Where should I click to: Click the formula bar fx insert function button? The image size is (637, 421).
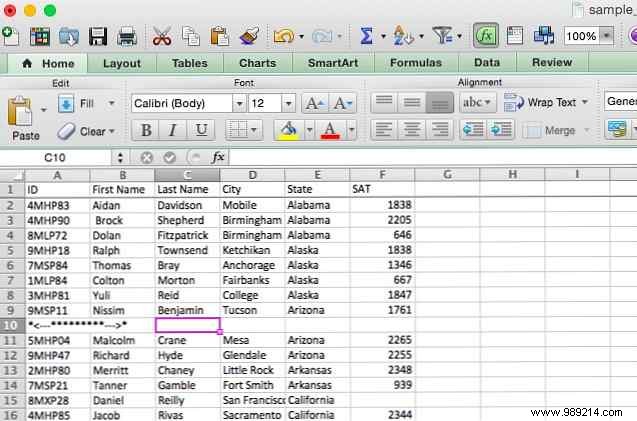pos(218,157)
